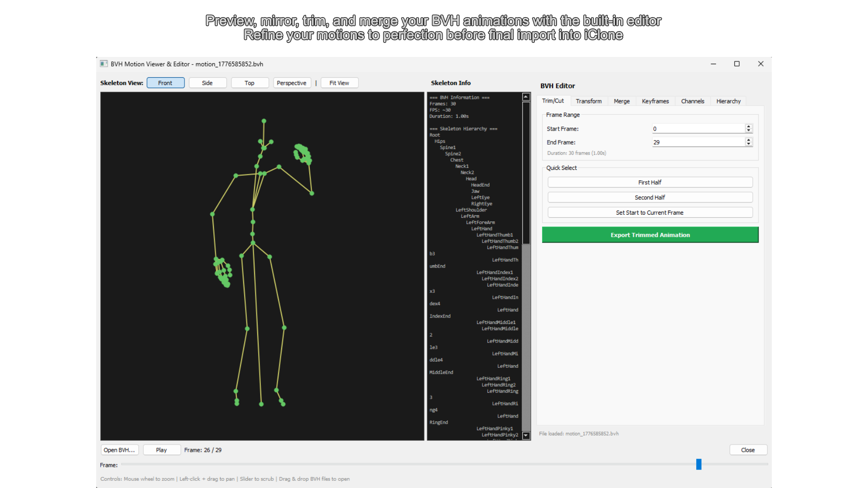Screen dimensions: 868x488
Task: Switch skeleton view to Front
Action: point(165,83)
